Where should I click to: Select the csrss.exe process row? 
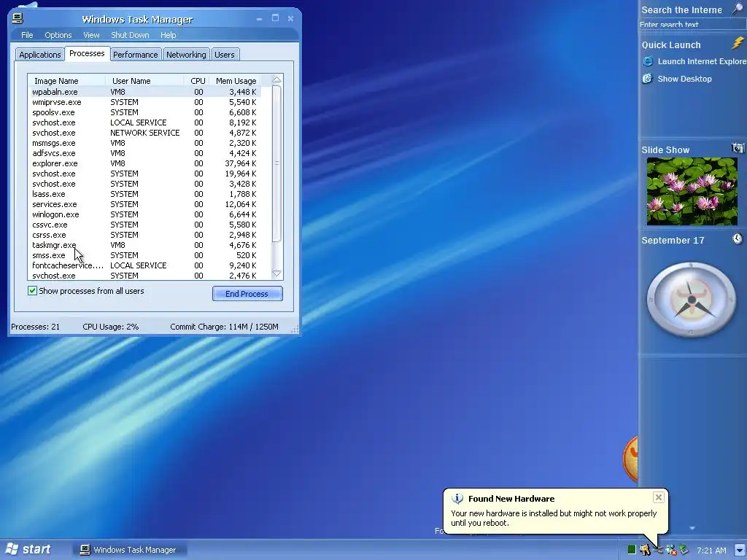[x=146, y=235]
